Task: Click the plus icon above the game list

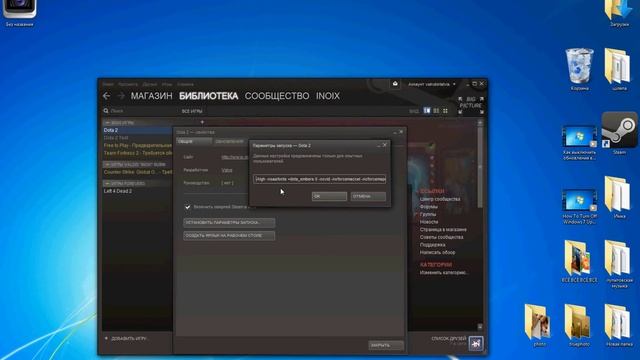Action: pos(202,122)
